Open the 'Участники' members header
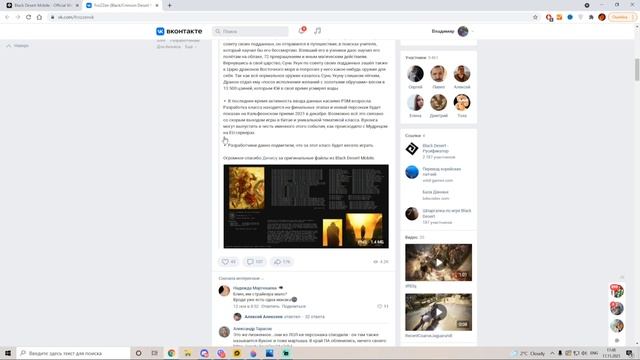 [422, 58]
